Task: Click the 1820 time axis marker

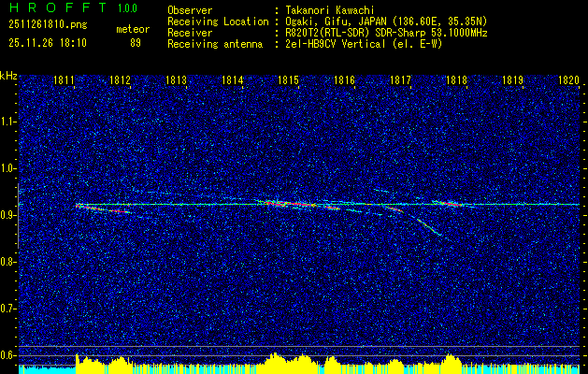Action: (568, 79)
